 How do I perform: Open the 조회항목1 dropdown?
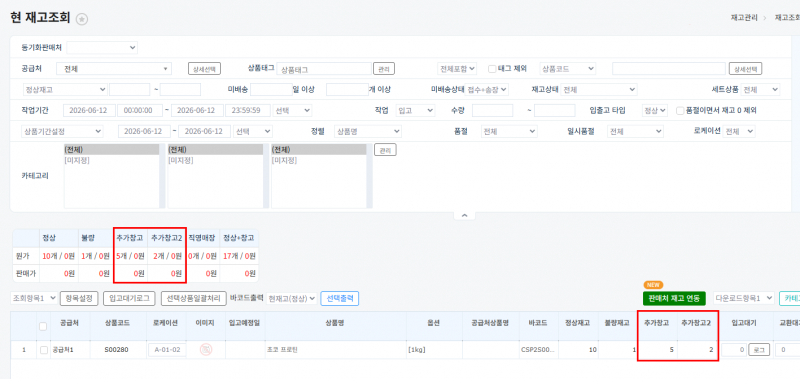(34, 298)
